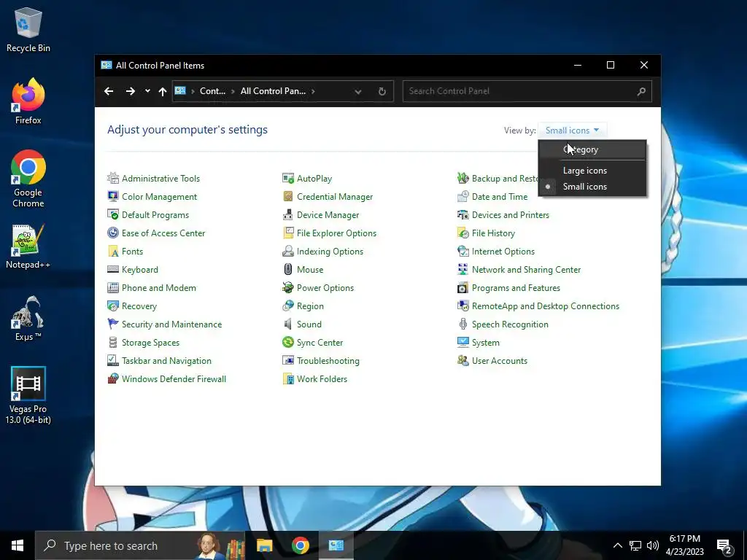This screenshot has height=560, width=747.
Task: Open File Explorer from the taskbar
Action: [x=264, y=545]
